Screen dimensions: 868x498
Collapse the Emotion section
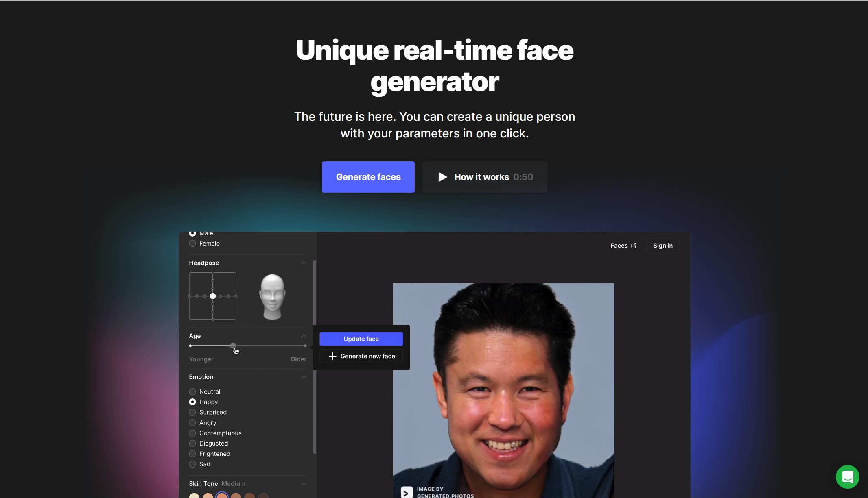tap(303, 376)
